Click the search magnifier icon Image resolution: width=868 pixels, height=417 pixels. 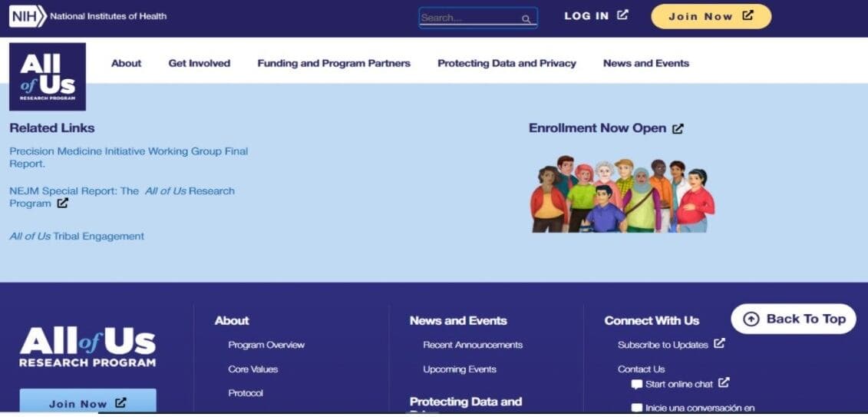tap(526, 19)
